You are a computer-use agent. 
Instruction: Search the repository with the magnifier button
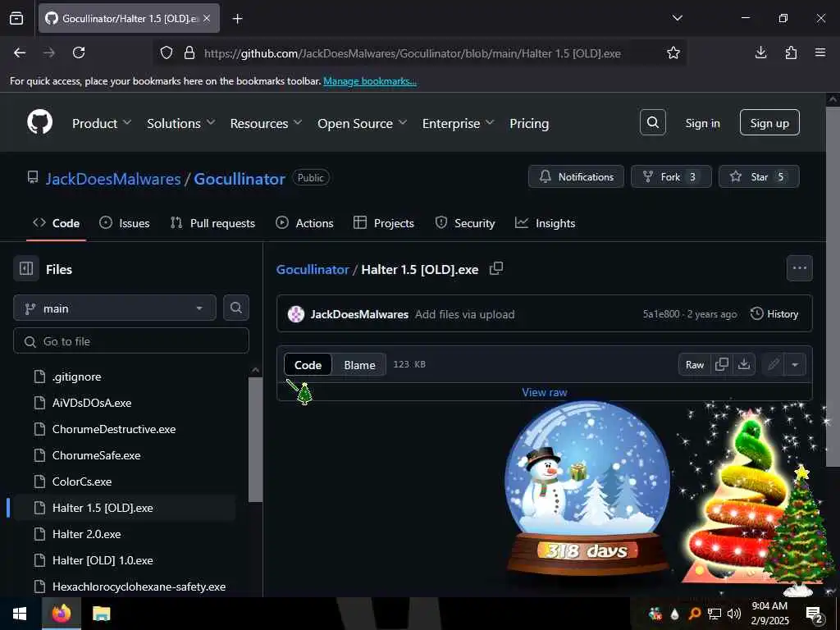pos(235,308)
